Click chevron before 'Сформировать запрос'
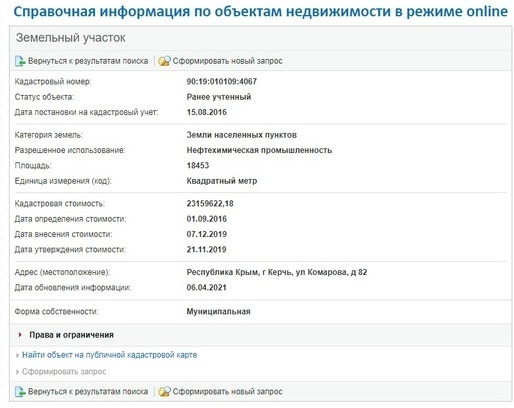The width and height of the screenshot is (514, 408). pyautogui.click(x=17, y=372)
